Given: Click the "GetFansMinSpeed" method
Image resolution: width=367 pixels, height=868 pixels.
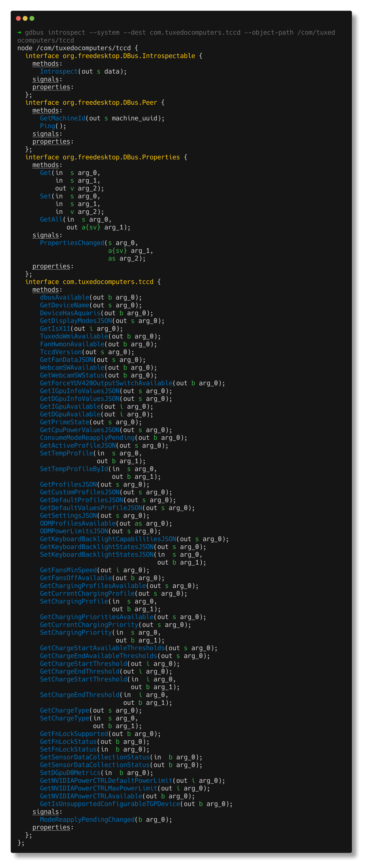Looking at the screenshot, I should [68, 570].
